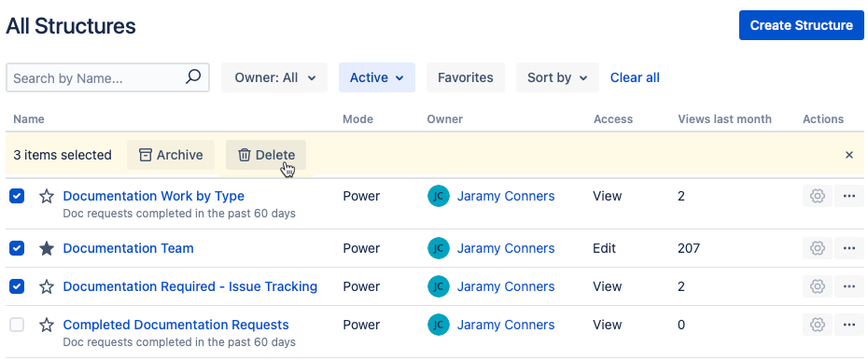
Task: Unfavorite the Documentation Team filled star
Action: 47,249
